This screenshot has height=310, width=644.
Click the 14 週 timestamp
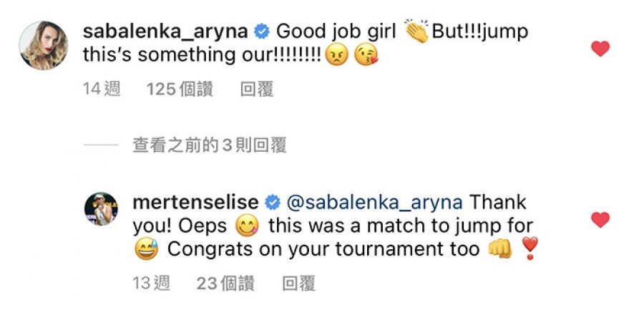pos(101,89)
